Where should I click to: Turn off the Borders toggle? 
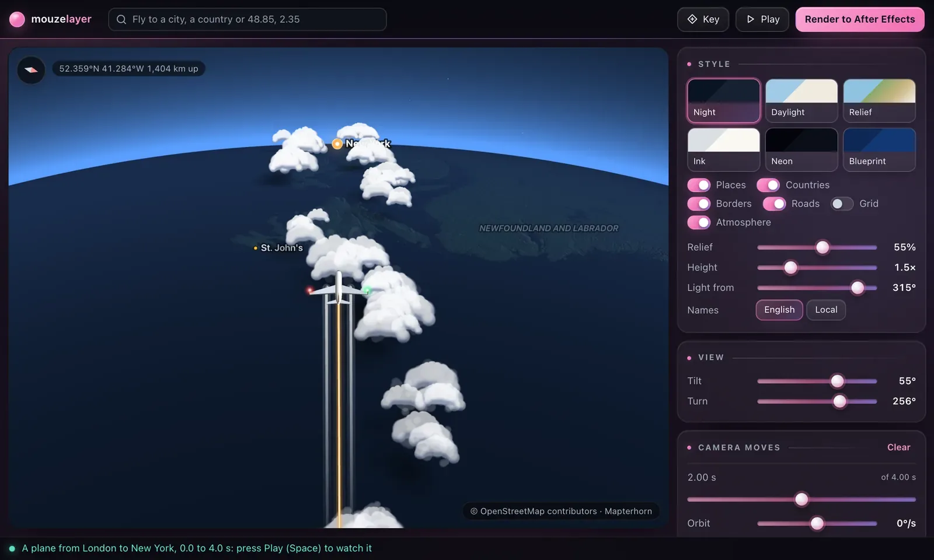point(699,204)
